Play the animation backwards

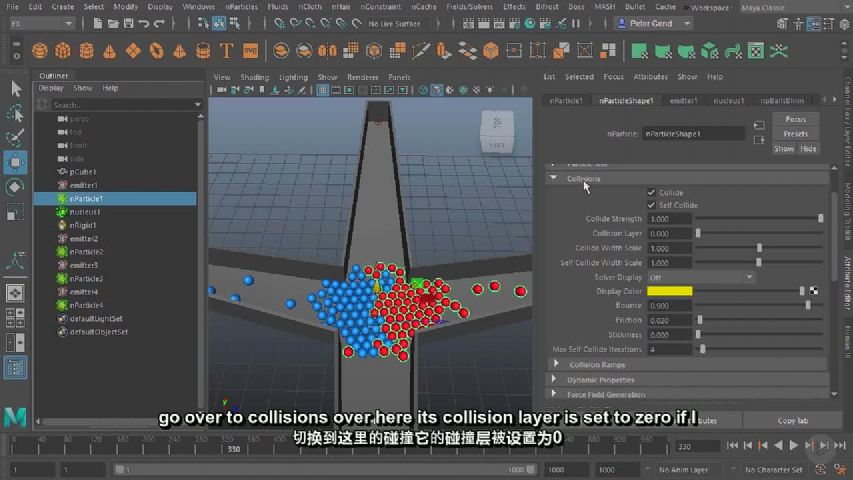(x=778, y=445)
